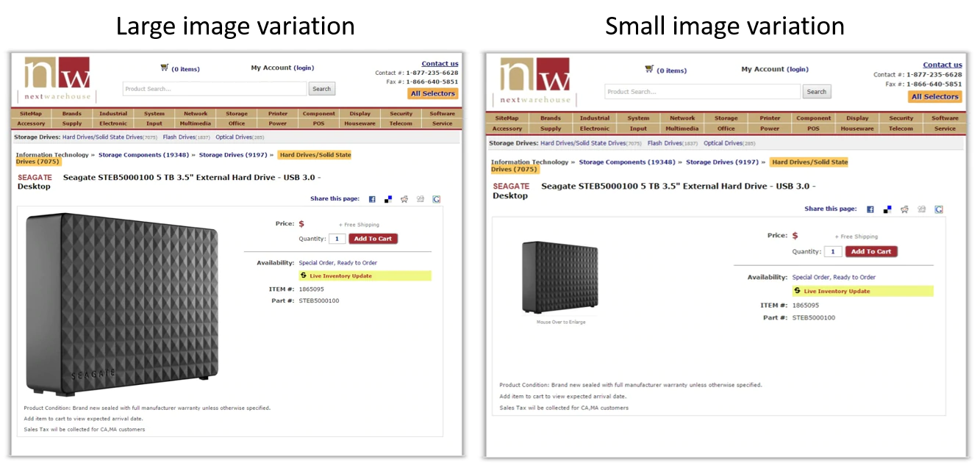Click large hard drive product image
Viewport: 980px width, 465px height.
[122, 305]
